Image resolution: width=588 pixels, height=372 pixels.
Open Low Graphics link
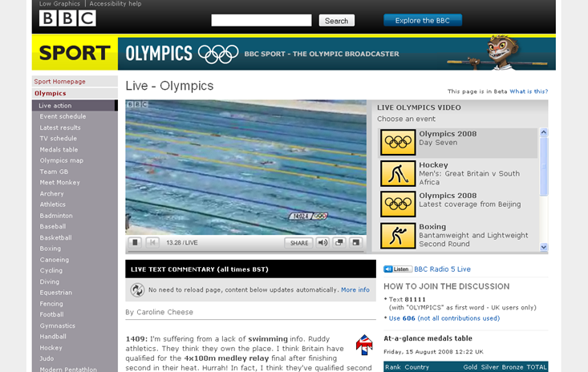(59, 4)
